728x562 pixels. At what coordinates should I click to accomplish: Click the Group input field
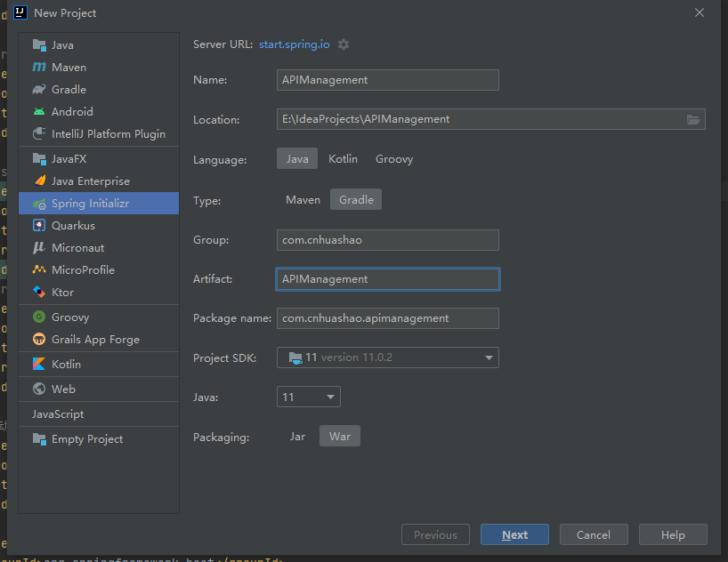388,240
